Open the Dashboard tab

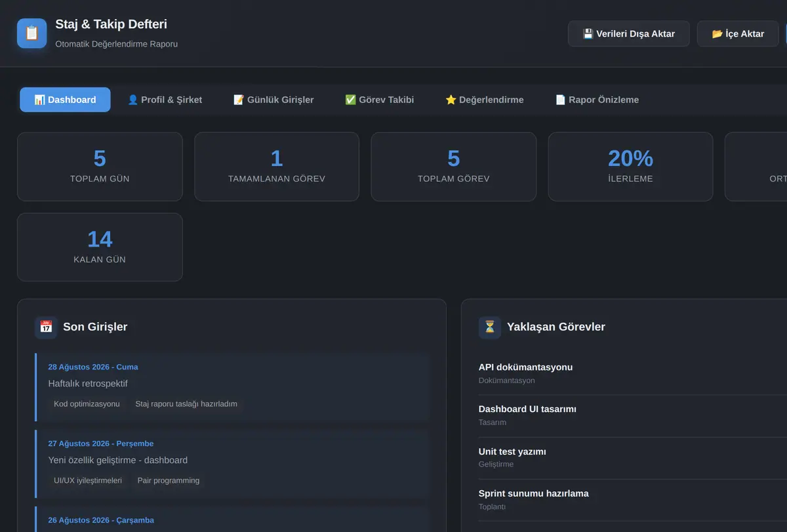pos(65,100)
